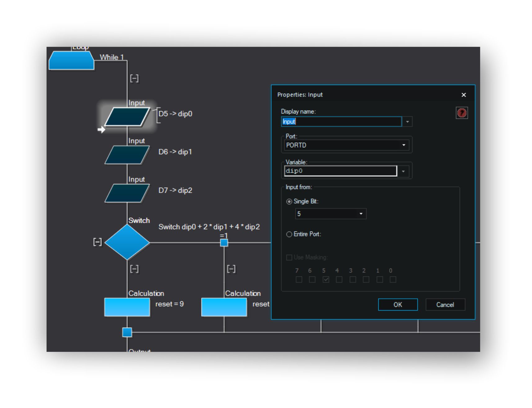
Task: Open the Display name dropdown arrow
Action: click(x=407, y=122)
